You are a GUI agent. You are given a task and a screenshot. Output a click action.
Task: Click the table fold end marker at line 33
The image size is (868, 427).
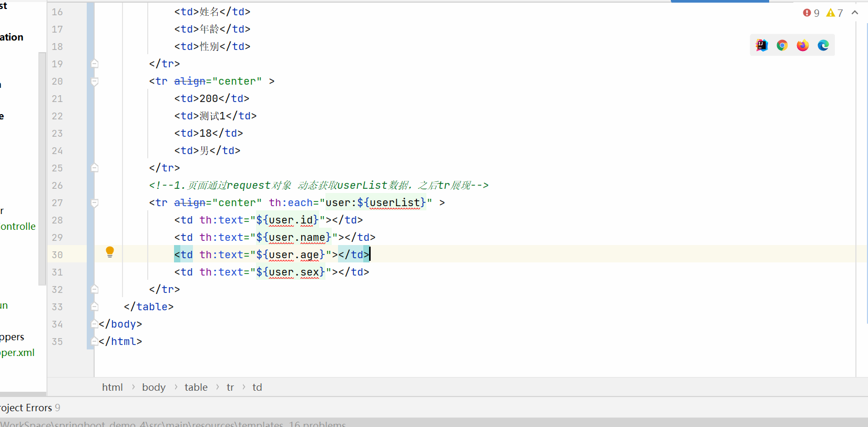tap(95, 307)
